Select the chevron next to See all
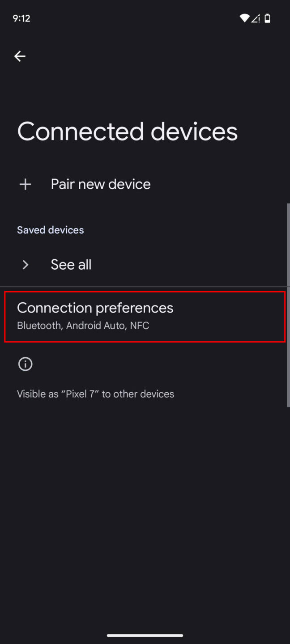 coord(25,264)
